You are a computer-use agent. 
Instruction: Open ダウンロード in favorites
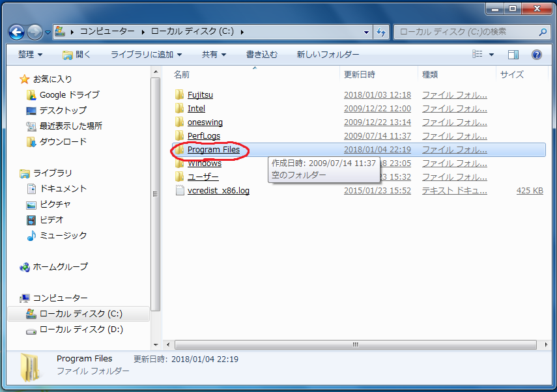[63, 142]
